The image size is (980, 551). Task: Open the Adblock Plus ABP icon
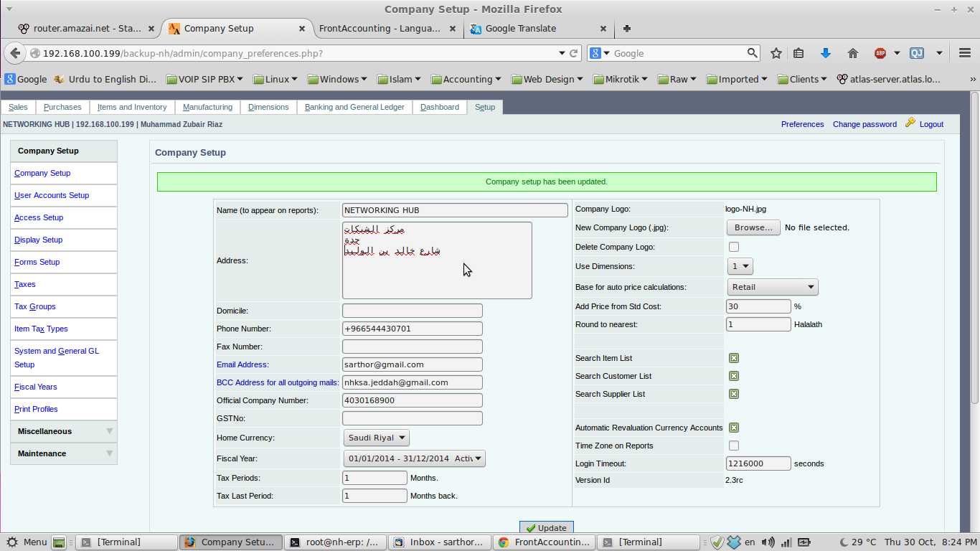coord(880,53)
